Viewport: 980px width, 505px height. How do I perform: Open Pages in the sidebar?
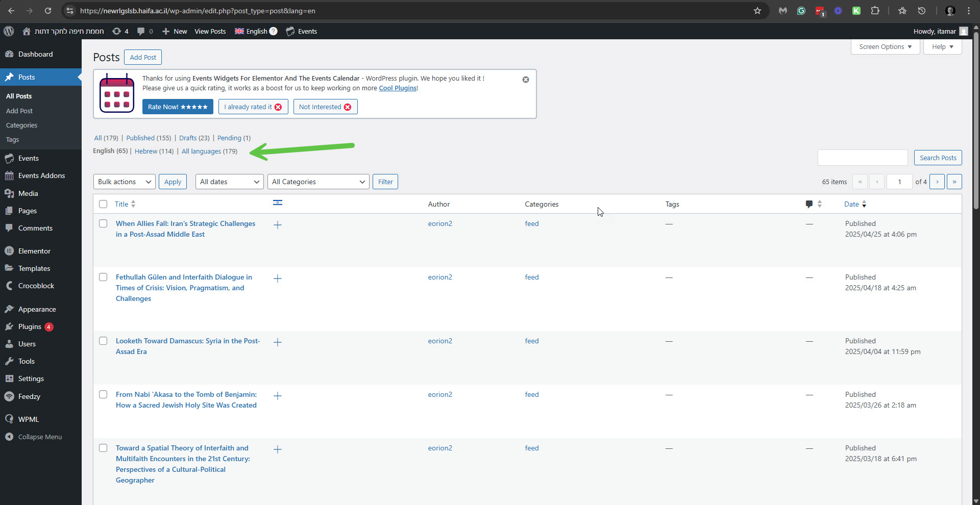(41, 211)
